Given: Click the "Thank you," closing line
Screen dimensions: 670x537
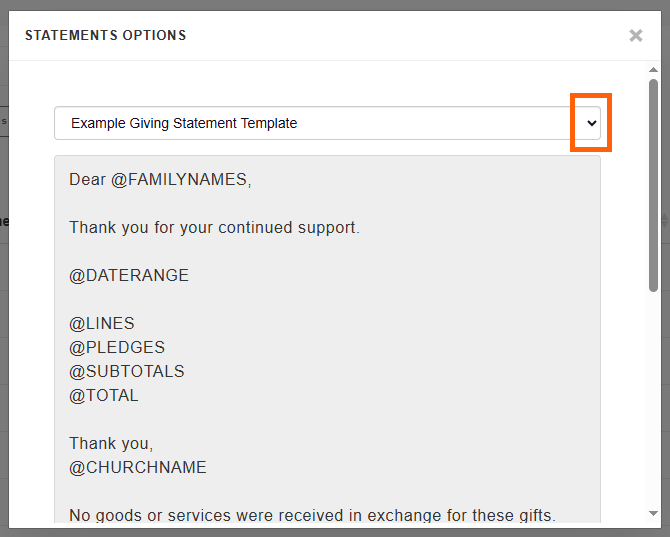Looking at the screenshot, I should coord(111,444).
